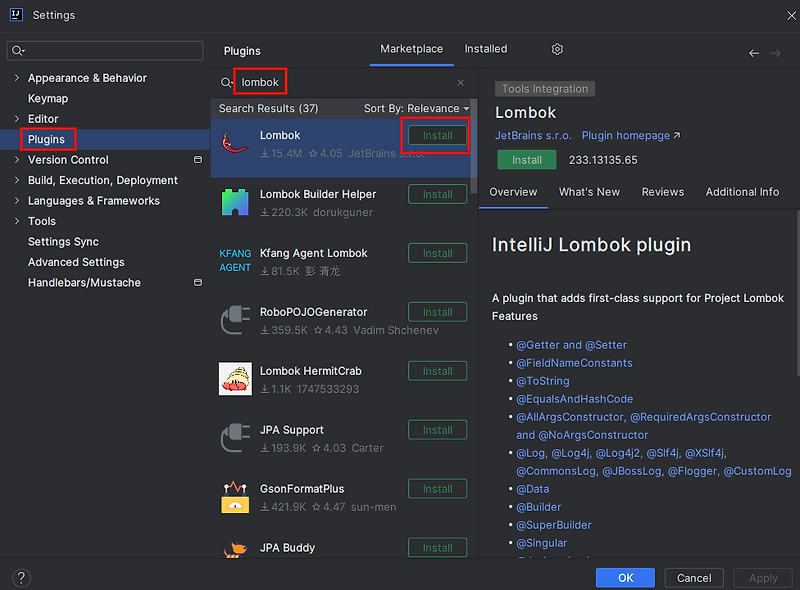800x590 pixels.
Task: Click the help question mark icon
Action: (x=21, y=577)
